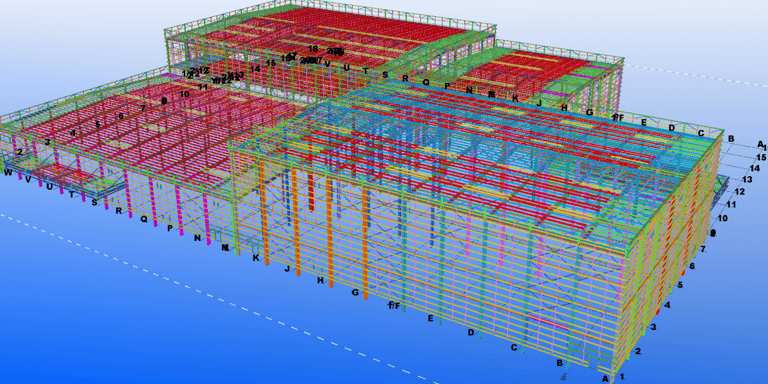Select grid label Q beneath the magenta columns
Screen dimensions: 768x384
144,219
